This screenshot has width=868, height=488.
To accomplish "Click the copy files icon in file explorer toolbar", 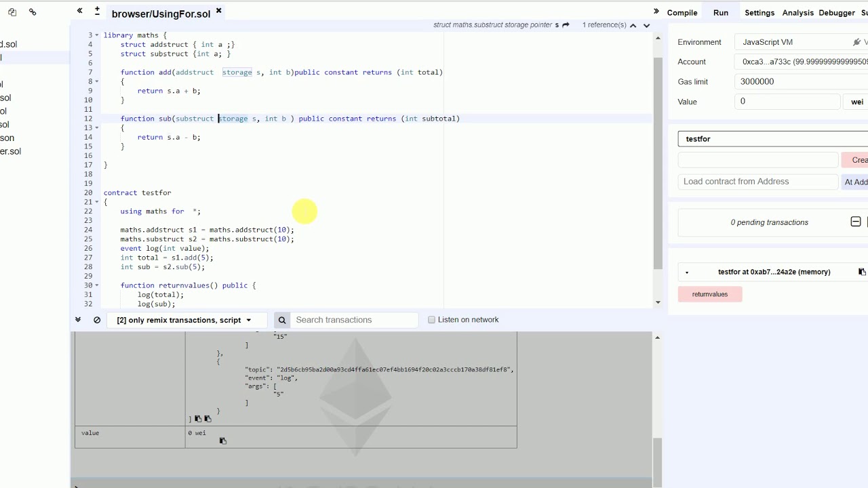I will point(12,12).
